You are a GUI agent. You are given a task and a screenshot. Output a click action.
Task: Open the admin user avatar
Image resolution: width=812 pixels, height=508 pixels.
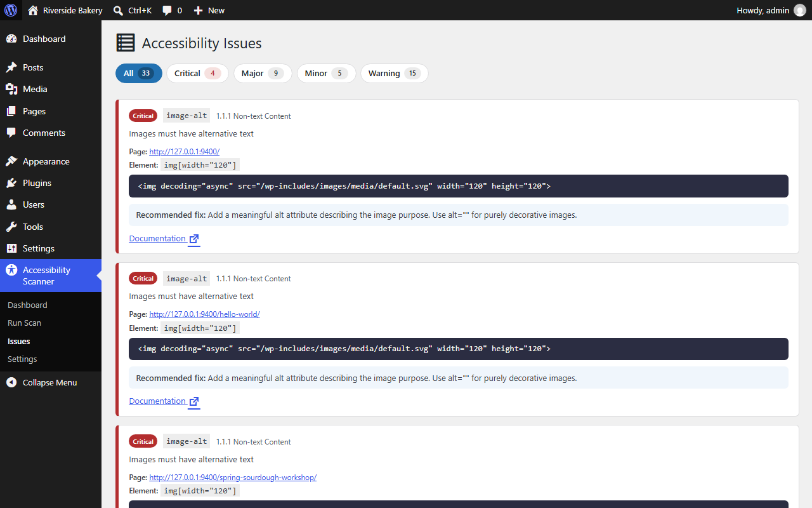[x=800, y=10]
